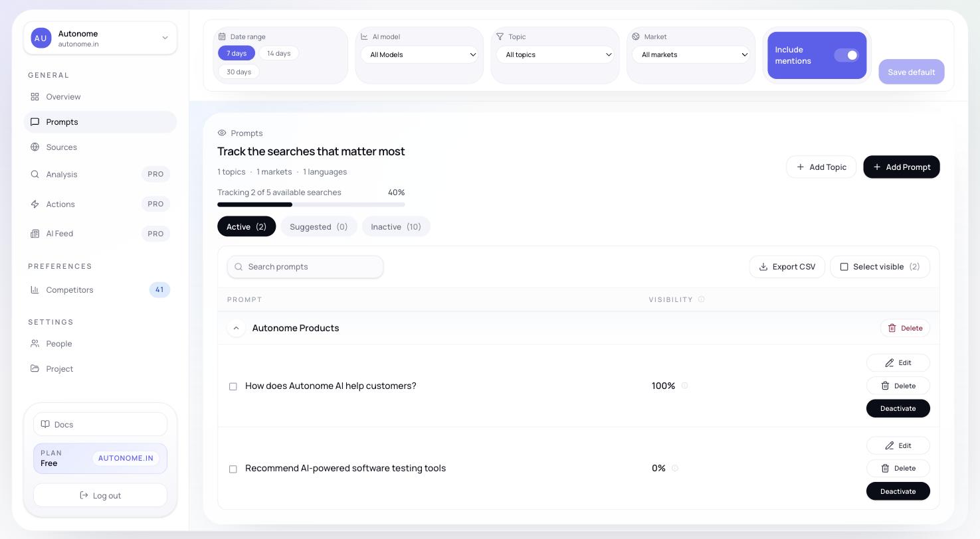The width and height of the screenshot is (980, 539).
Task: Select the 30 days date range
Action: (239, 72)
